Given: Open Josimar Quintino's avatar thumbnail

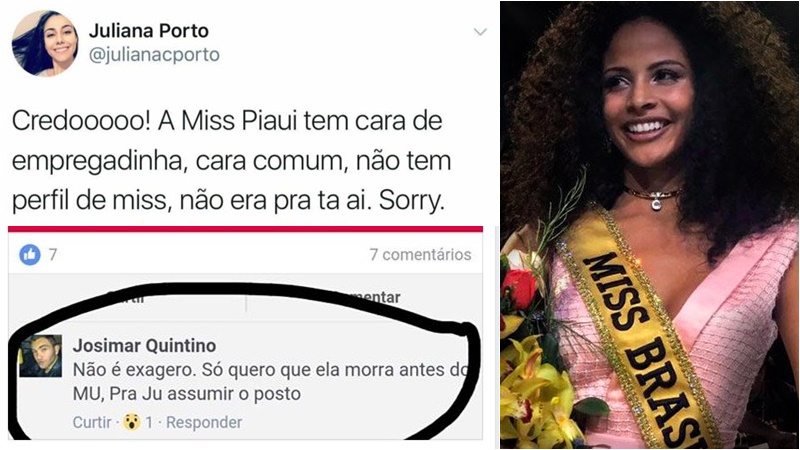Looking at the screenshot, I should click(x=40, y=356).
